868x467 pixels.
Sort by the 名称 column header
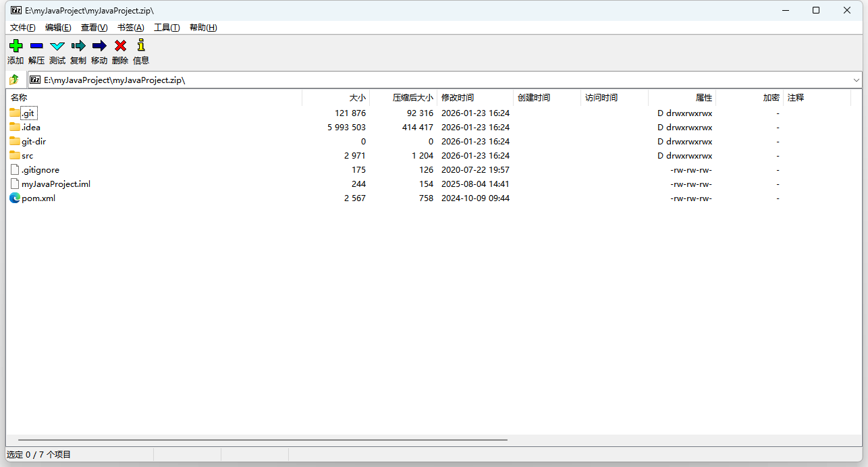19,98
